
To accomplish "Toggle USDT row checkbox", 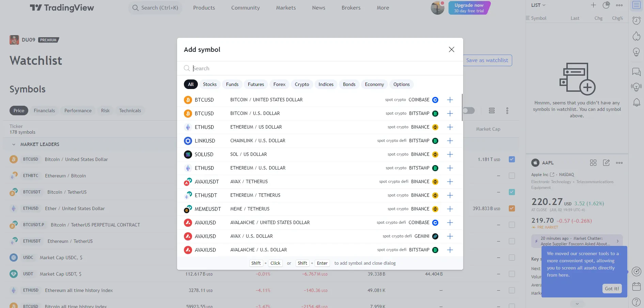I will (512, 274).
